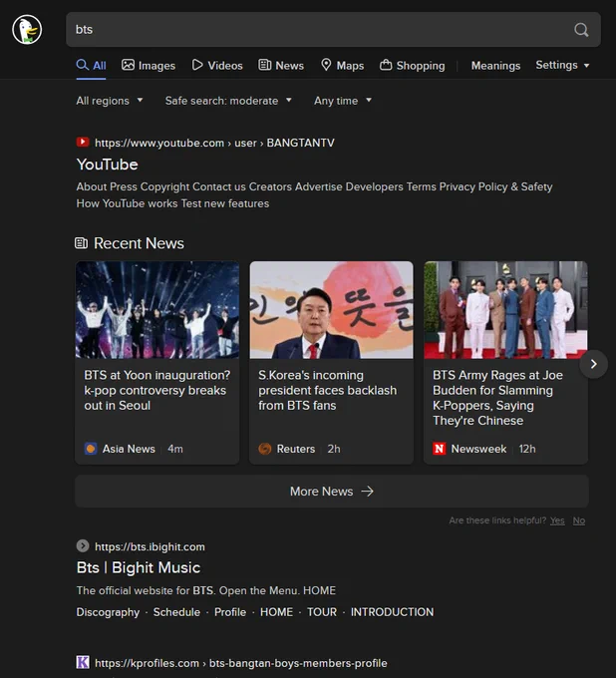
Task: Open the president press conference thumbnail
Action: [x=331, y=310]
